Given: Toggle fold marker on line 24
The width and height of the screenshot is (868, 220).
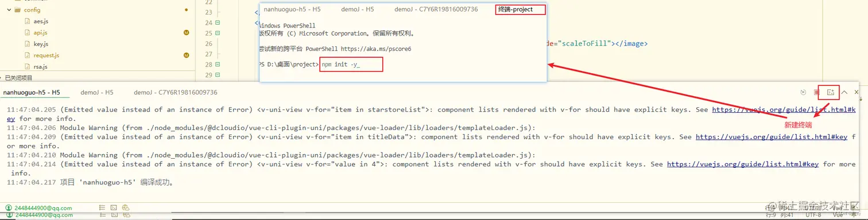Looking at the screenshot, I should coord(217,23).
